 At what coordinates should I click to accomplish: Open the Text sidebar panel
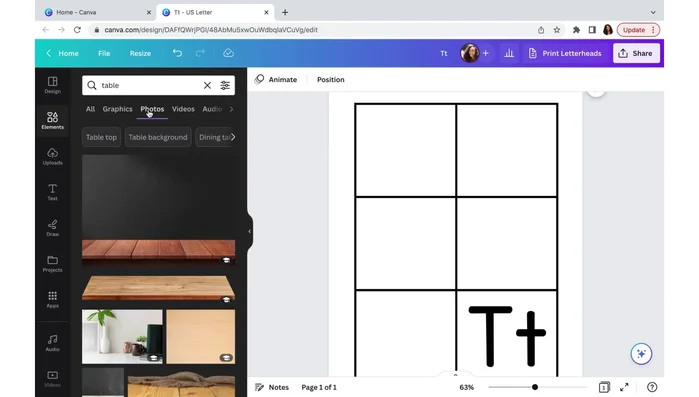click(x=52, y=192)
